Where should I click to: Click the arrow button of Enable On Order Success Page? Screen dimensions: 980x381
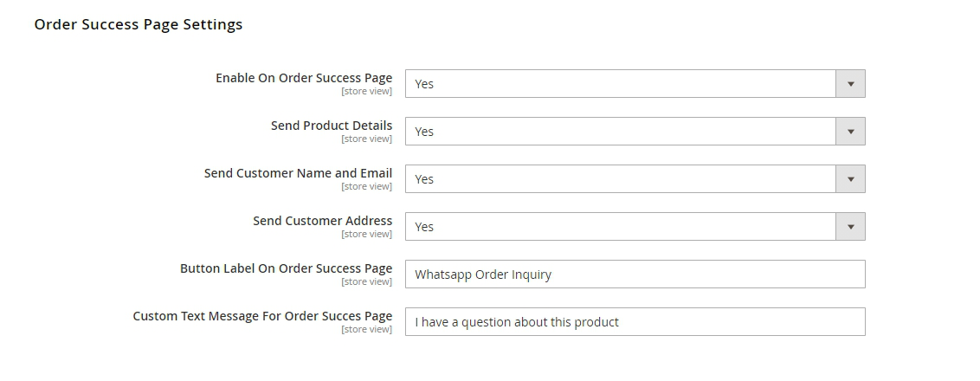click(x=850, y=84)
